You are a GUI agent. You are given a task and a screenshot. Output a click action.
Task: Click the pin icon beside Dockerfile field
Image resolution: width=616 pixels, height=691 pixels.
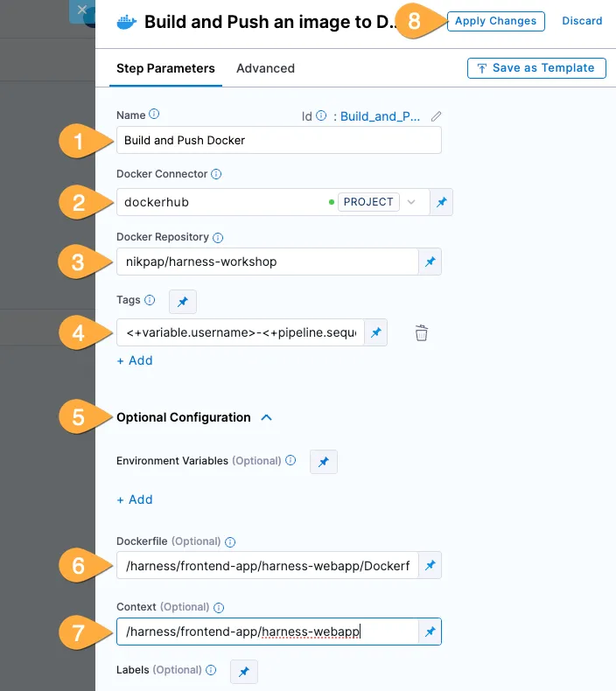point(430,566)
